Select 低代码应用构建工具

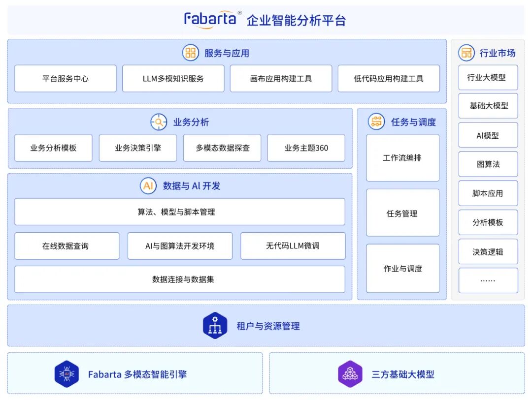point(389,78)
